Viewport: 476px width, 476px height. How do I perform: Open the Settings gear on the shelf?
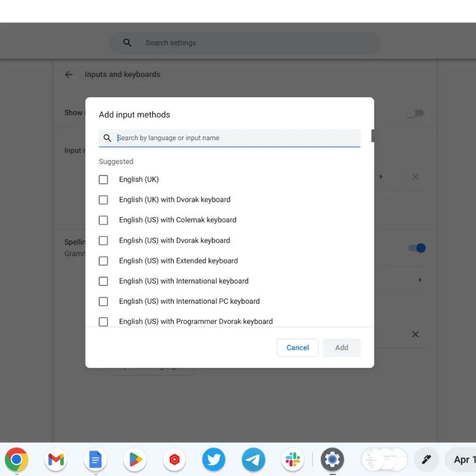tap(332, 459)
